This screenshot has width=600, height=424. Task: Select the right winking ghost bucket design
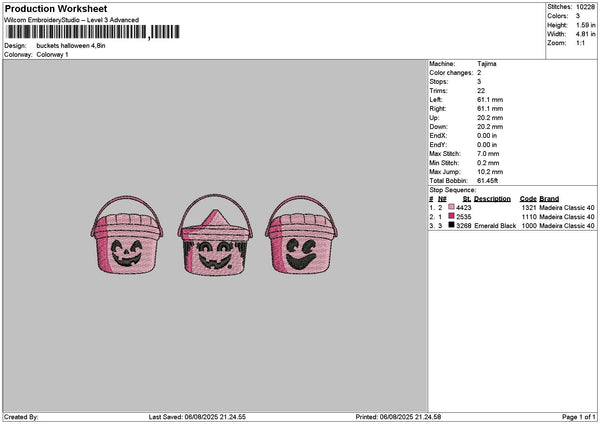(301, 235)
